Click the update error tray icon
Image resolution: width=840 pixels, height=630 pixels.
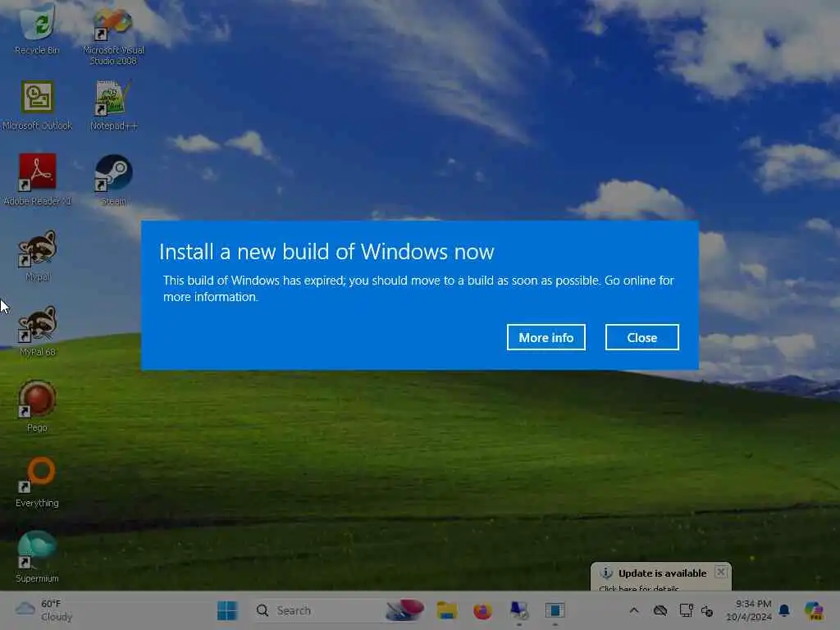(707, 610)
